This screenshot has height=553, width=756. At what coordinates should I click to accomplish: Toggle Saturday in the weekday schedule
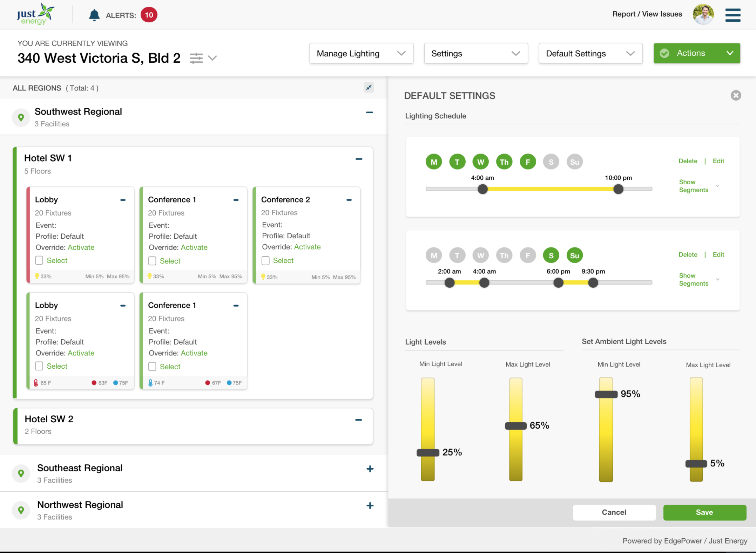click(x=551, y=162)
